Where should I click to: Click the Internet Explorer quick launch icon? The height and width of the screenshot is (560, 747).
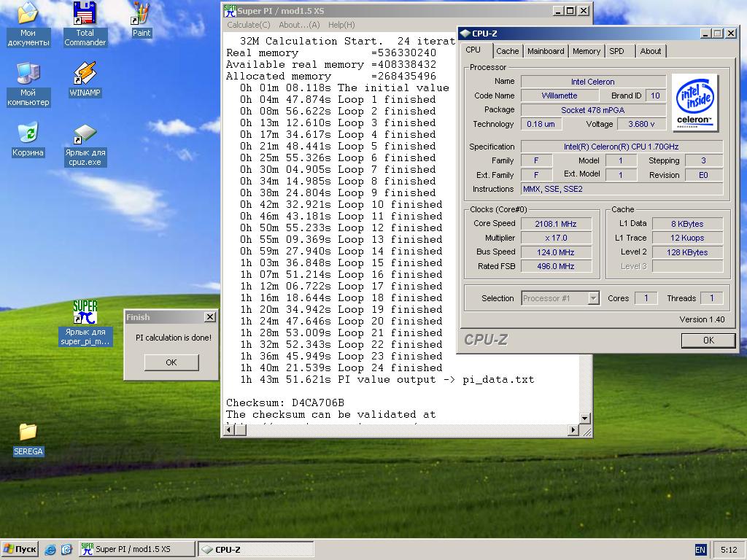50,550
